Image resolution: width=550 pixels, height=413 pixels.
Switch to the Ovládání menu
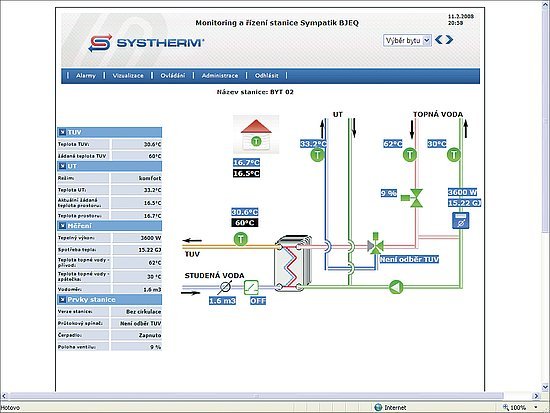[173, 75]
